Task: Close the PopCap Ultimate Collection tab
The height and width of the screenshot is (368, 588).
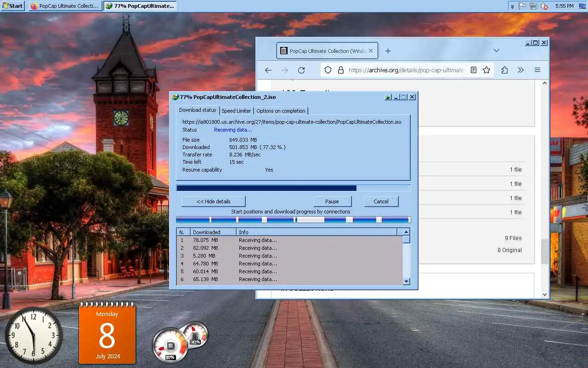Action: click(371, 51)
